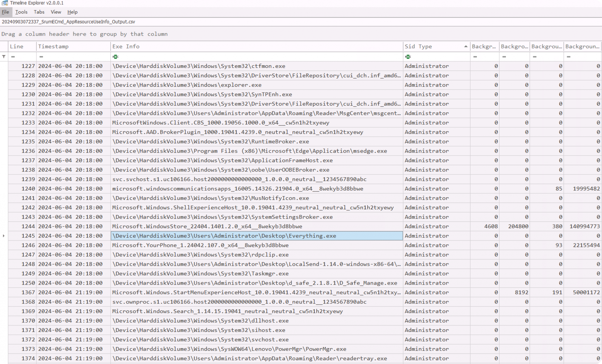The width and height of the screenshot is (602, 364).
Task: Click the equals operator icon under Timestamp column
Action: pos(41,56)
